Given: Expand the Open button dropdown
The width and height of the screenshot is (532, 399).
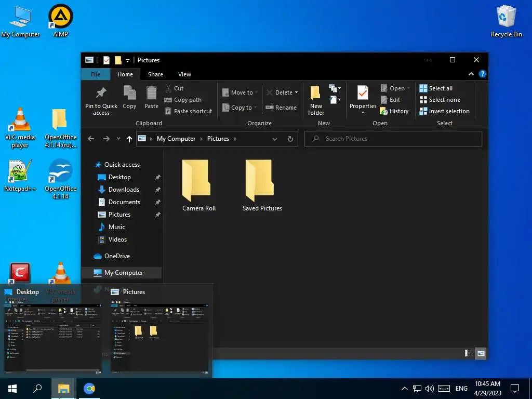Looking at the screenshot, I should [408, 88].
